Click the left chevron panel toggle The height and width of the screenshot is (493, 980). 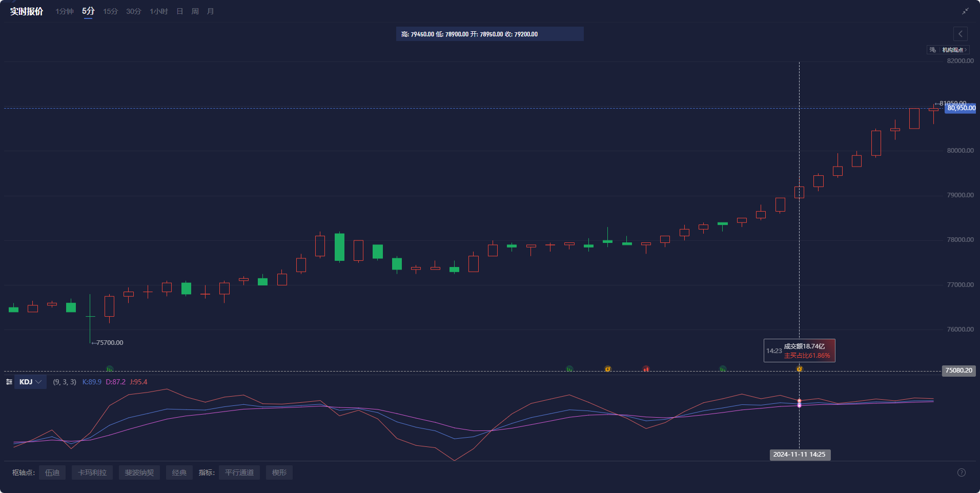[961, 34]
